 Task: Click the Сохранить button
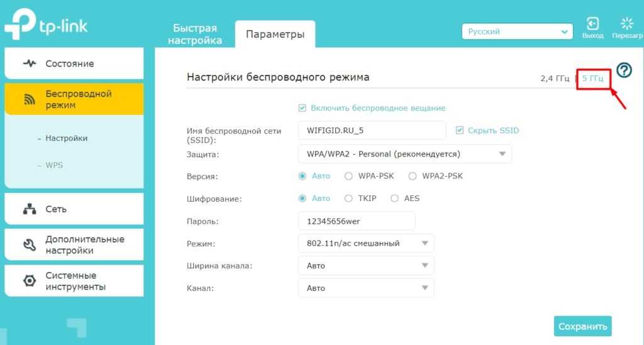(582, 327)
